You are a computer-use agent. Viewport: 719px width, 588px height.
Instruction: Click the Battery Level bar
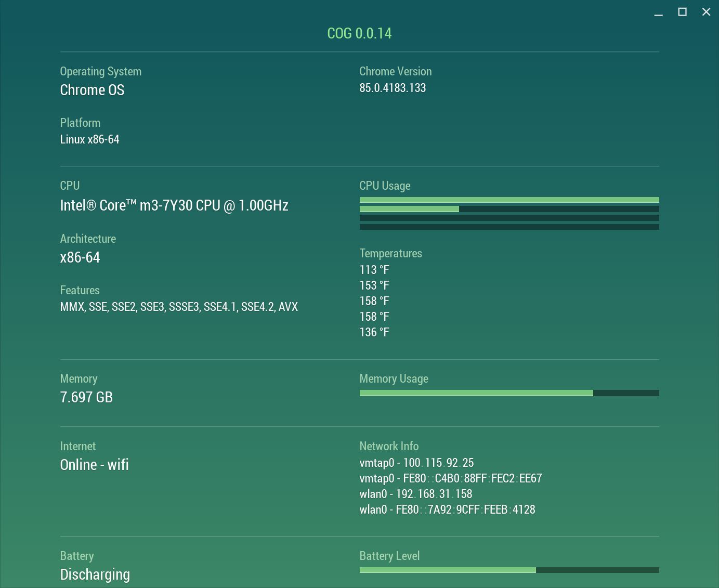pos(509,570)
